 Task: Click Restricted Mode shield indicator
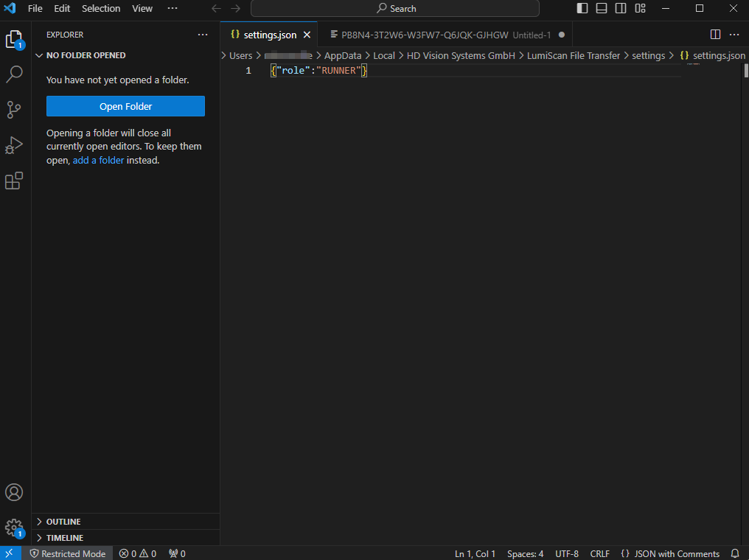67,553
